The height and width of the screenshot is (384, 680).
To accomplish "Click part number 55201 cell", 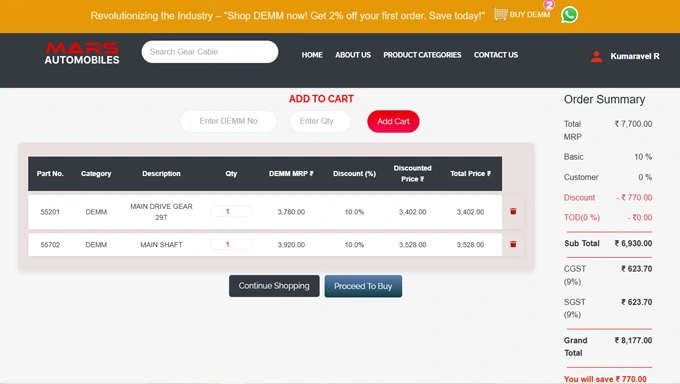I will click(x=50, y=212).
